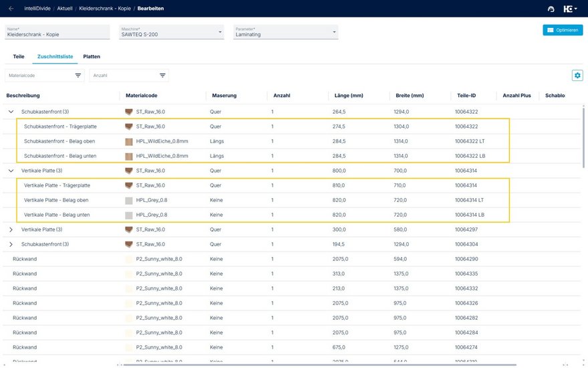Expand the collapsed Vertikale Platte (3) row
This screenshot has width=588, height=368.
pyautogui.click(x=11, y=229)
